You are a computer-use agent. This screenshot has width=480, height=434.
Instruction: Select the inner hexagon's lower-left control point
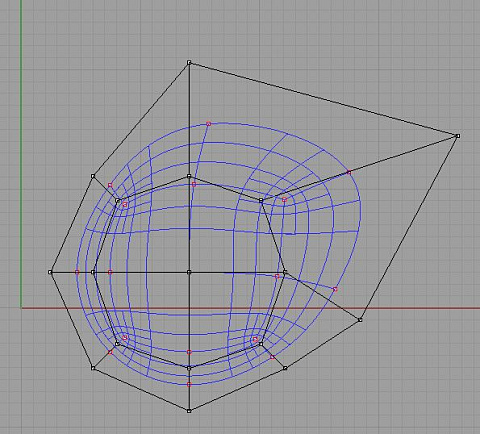coord(117,344)
